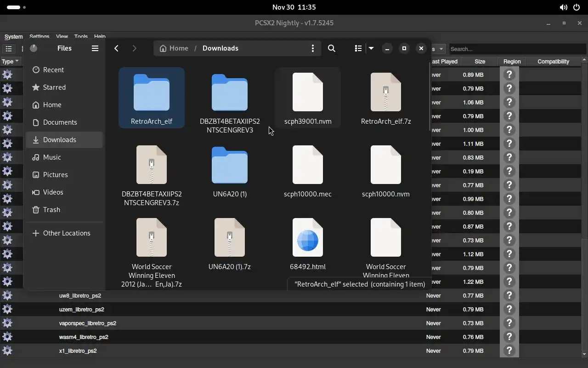Open the clock showing Nov 30 11:35

click(x=294, y=7)
